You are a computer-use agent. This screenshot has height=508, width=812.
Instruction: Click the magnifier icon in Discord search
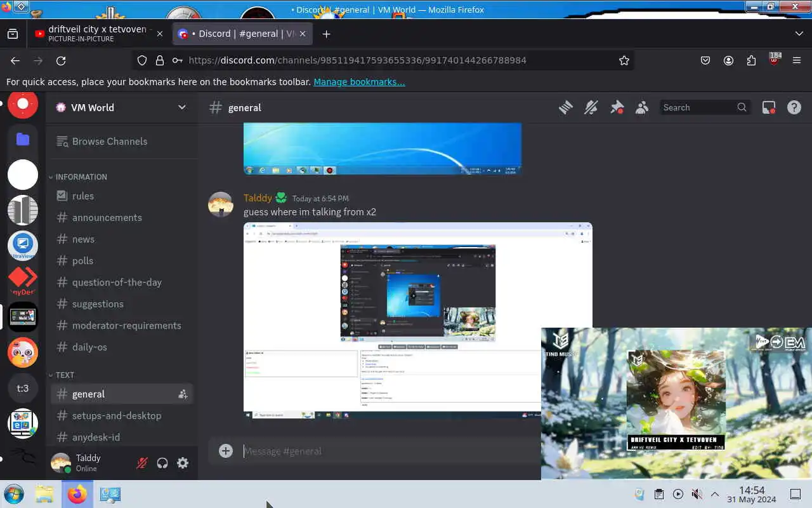point(742,107)
